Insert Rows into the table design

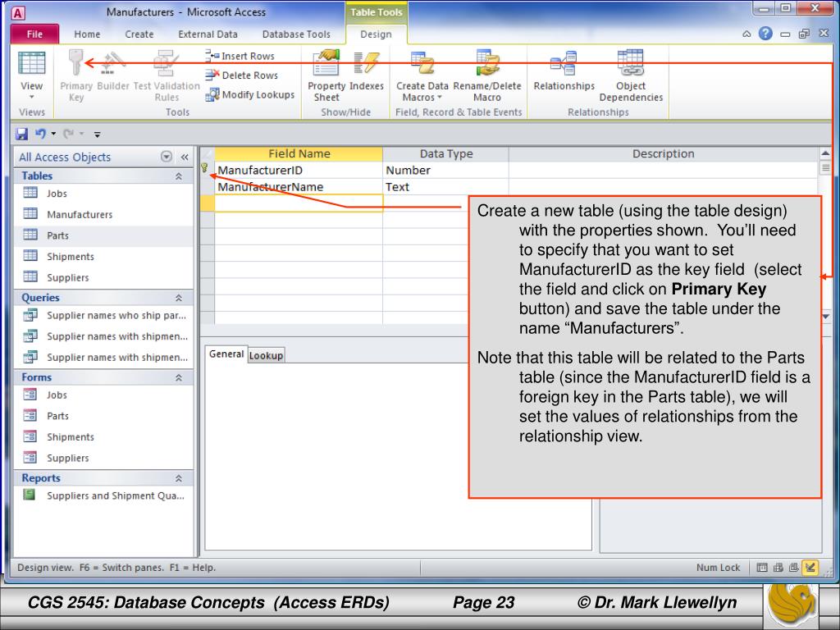click(240, 56)
